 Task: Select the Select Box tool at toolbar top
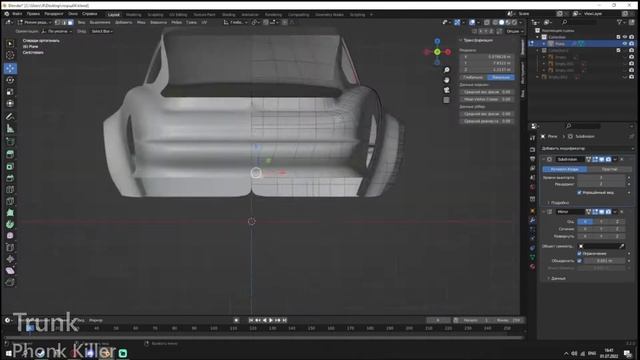(x=10, y=43)
